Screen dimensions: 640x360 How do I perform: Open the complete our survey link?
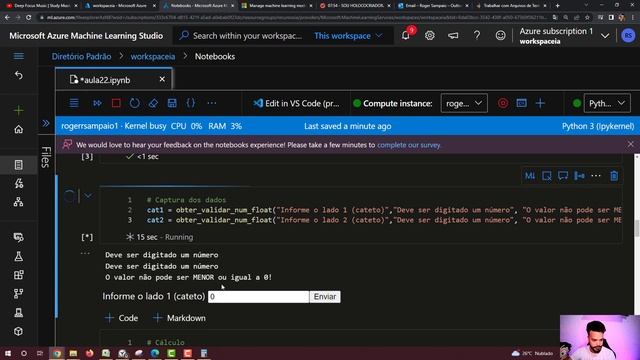click(409, 145)
